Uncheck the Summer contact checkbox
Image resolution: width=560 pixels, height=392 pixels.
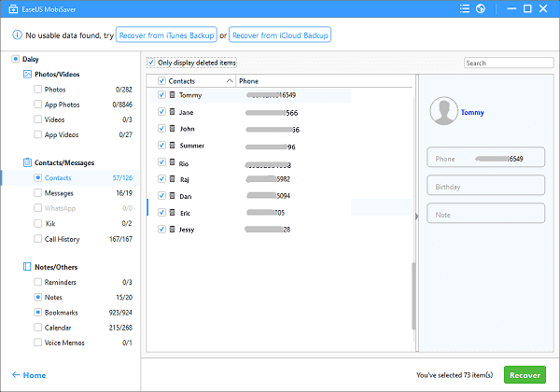161,146
